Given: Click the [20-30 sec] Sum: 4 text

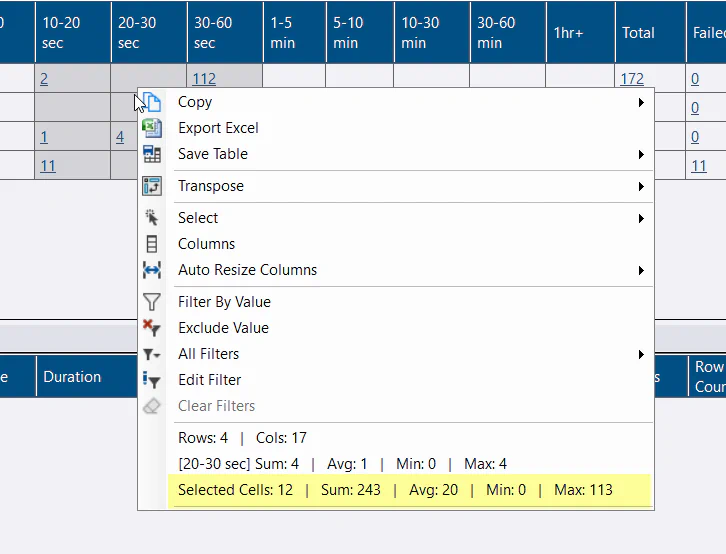Looking at the screenshot, I should tap(238, 464).
